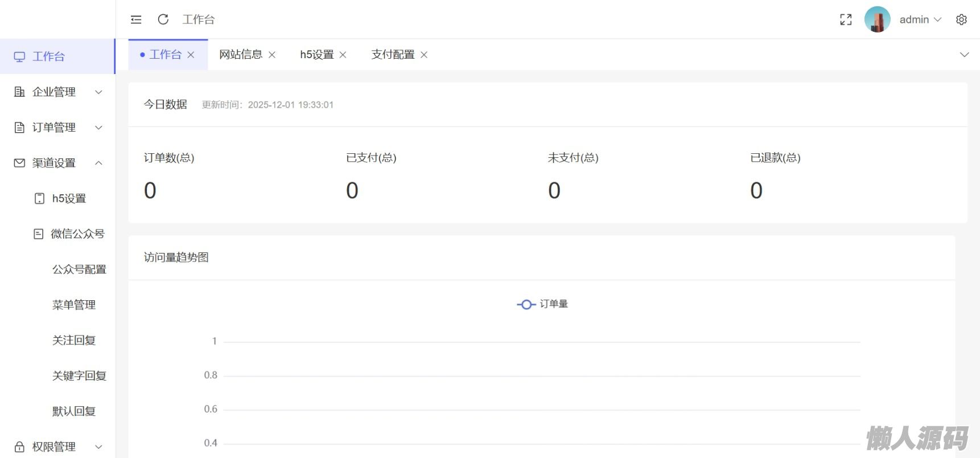Open h5设置 in the sidebar

click(x=69, y=198)
